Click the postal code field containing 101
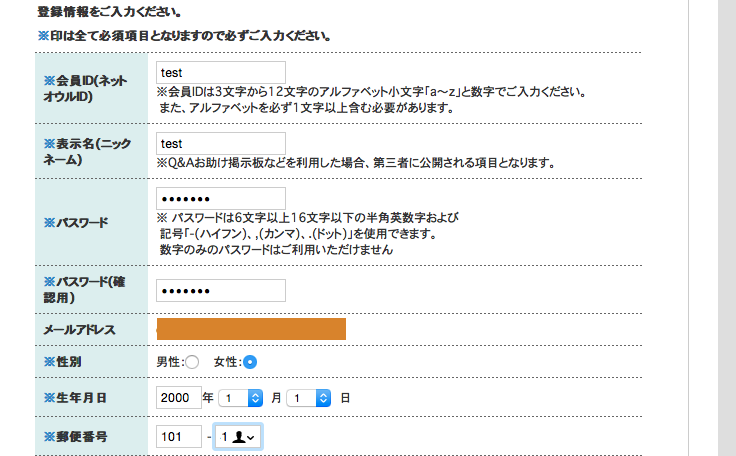Image resolution: width=736 pixels, height=456 pixels. [x=179, y=437]
